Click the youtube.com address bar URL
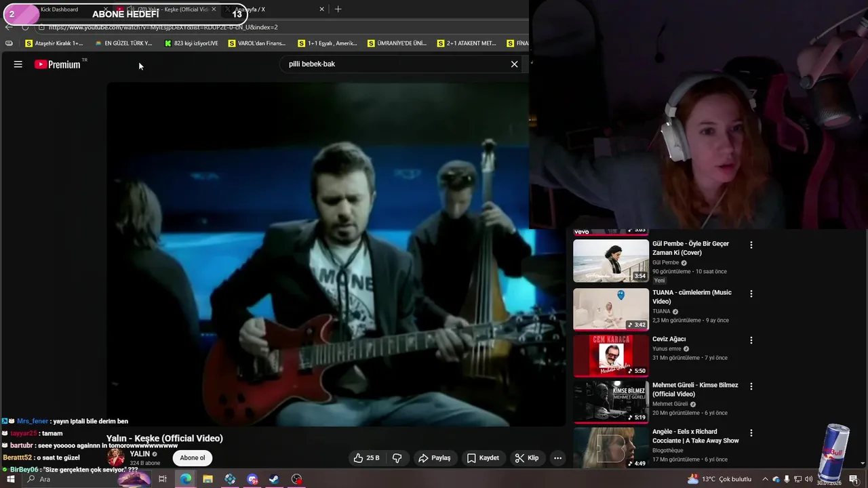The height and width of the screenshot is (488, 868). click(x=163, y=27)
